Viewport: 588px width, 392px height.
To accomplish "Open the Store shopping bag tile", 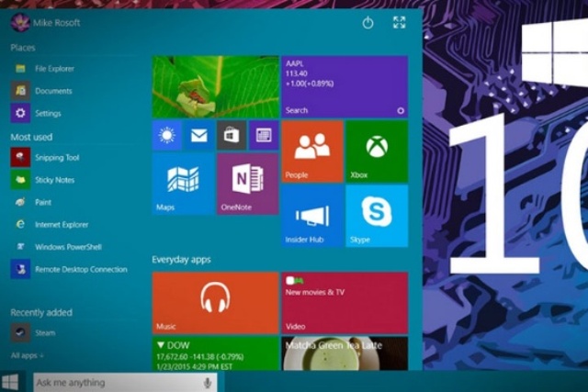I will coord(231,136).
